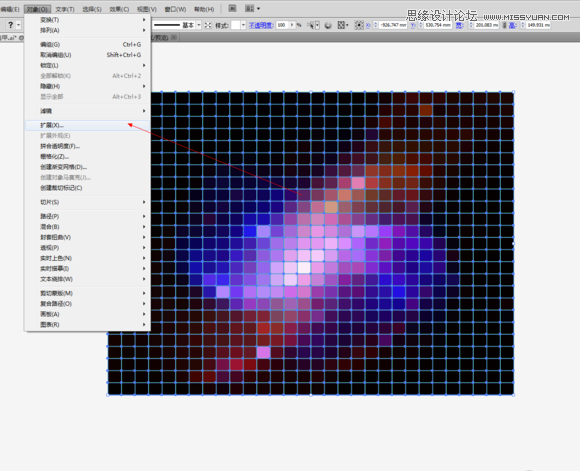Choose 编组(G) from the Object menu
Screen dimensions: 580x471
87,44
